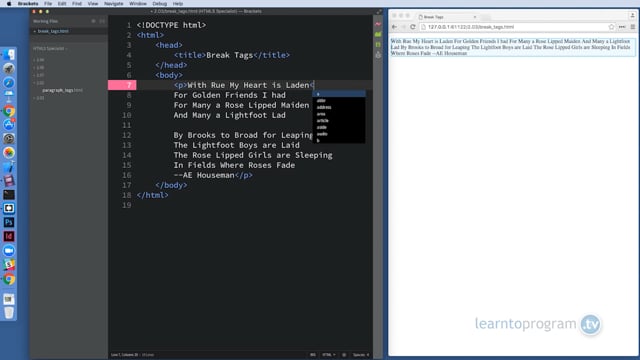Open the Edit menu
The width and height of the screenshot is (640, 360).
point(62,4)
